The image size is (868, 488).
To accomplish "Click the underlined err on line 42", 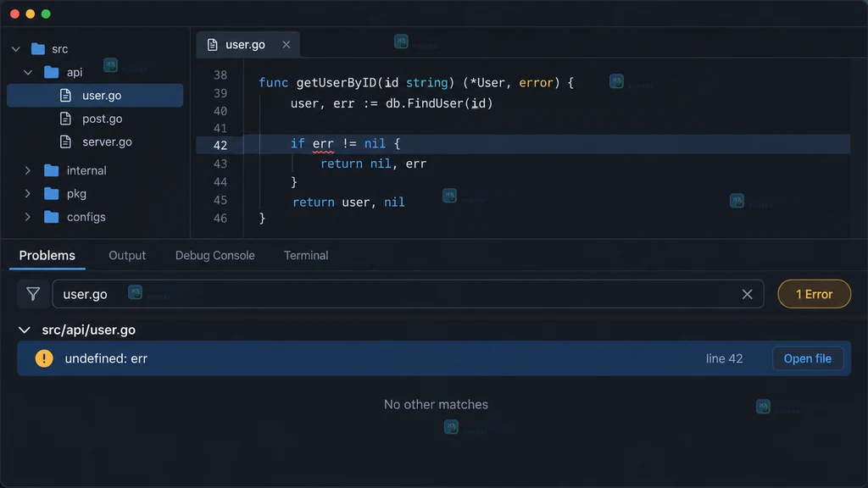I will (323, 144).
